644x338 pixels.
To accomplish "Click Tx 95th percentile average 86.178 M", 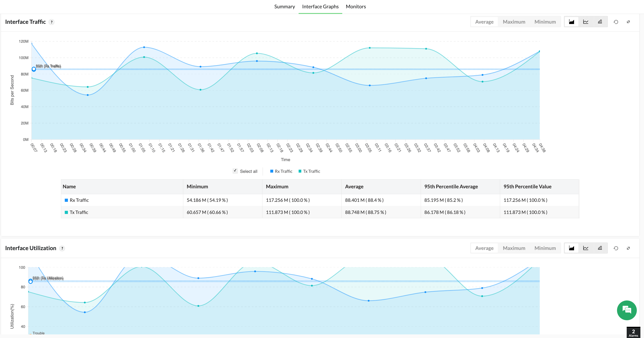I will [x=445, y=212].
